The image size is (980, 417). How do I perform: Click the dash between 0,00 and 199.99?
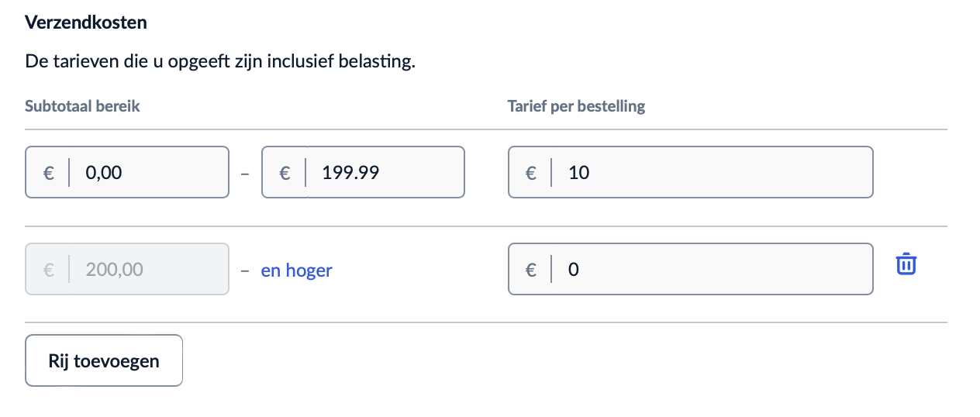tap(245, 174)
